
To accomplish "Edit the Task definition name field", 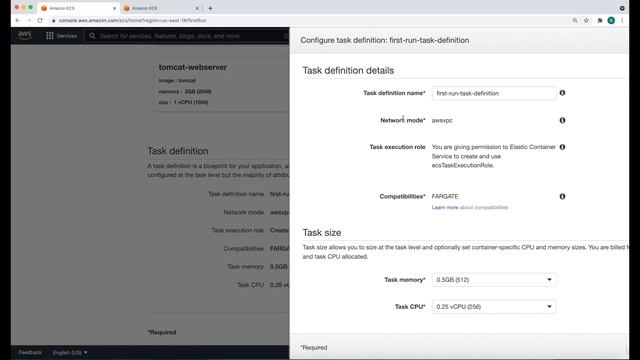I will pos(494,93).
